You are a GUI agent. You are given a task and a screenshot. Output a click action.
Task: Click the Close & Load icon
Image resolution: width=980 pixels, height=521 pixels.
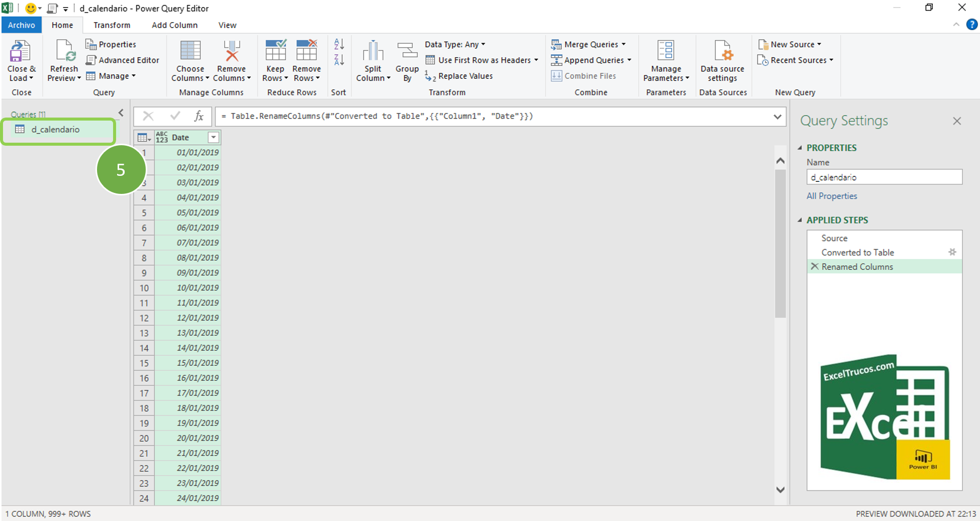[21, 52]
